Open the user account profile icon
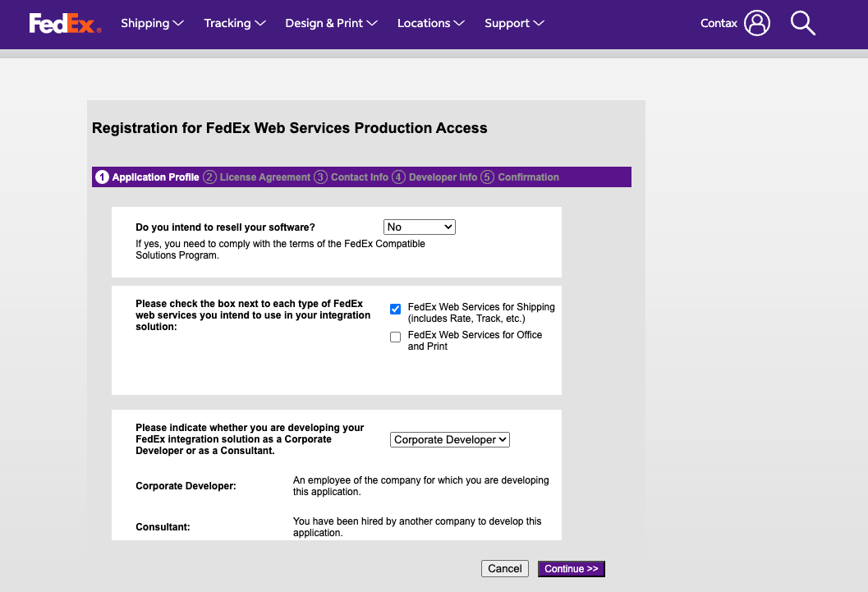868x592 pixels. pos(757,23)
